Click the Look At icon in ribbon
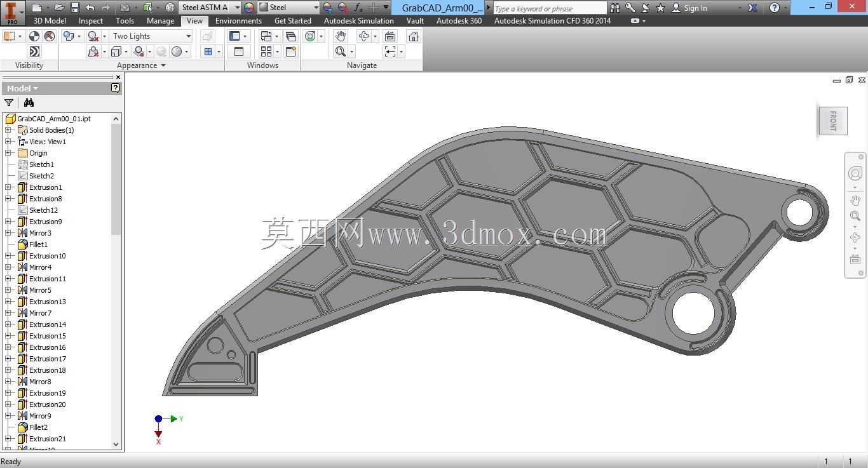Viewport: 868px width, 468px height. (x=390, y=36)
